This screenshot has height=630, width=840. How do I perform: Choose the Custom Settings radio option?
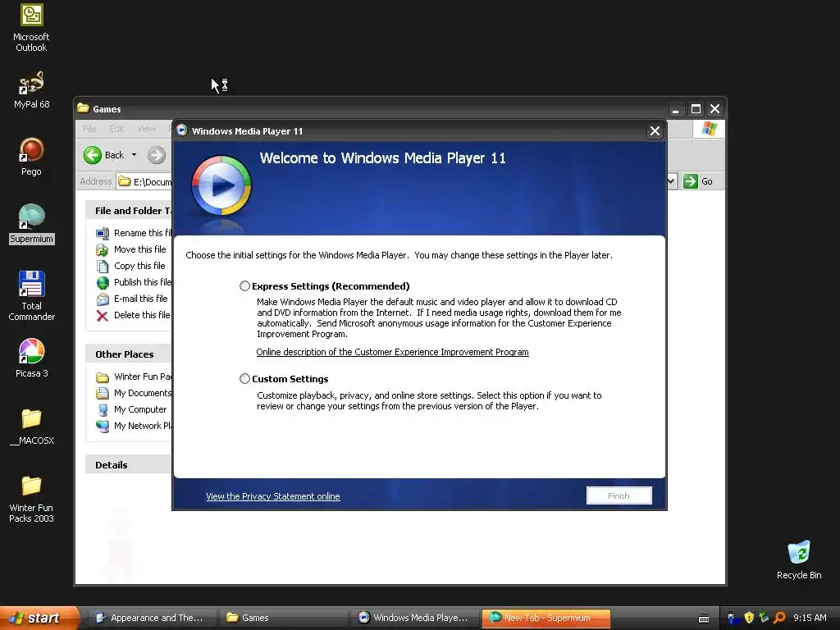244,379
